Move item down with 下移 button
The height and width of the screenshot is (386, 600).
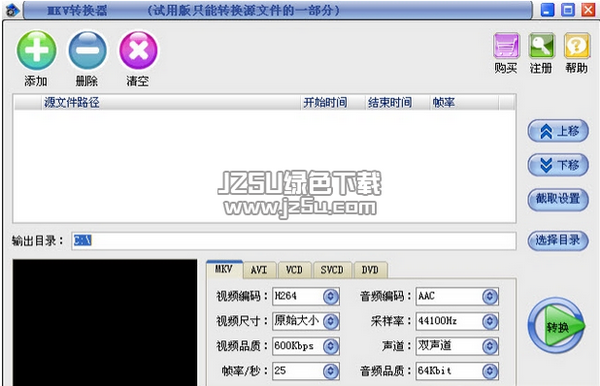coord(558,165)
